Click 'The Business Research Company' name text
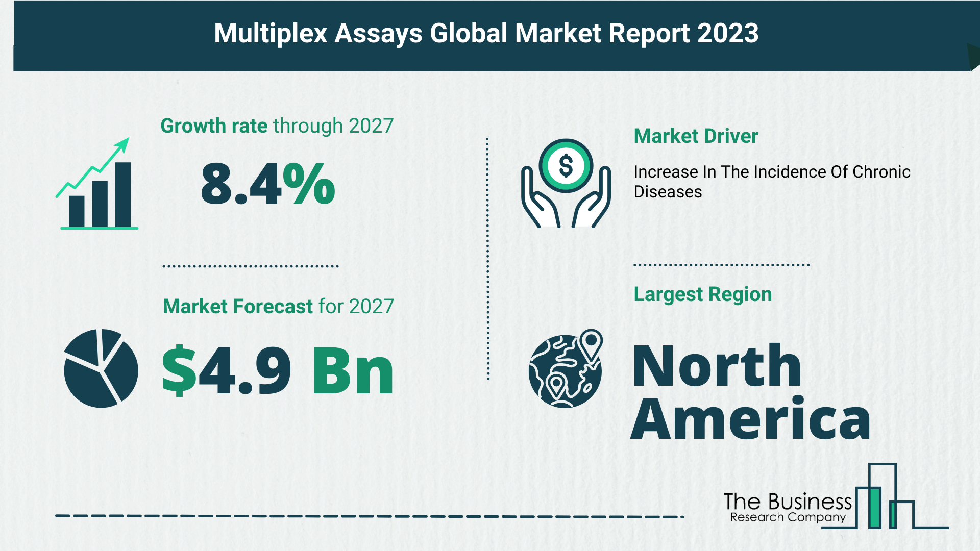The image size is (980, 551). tap(788, 508)
